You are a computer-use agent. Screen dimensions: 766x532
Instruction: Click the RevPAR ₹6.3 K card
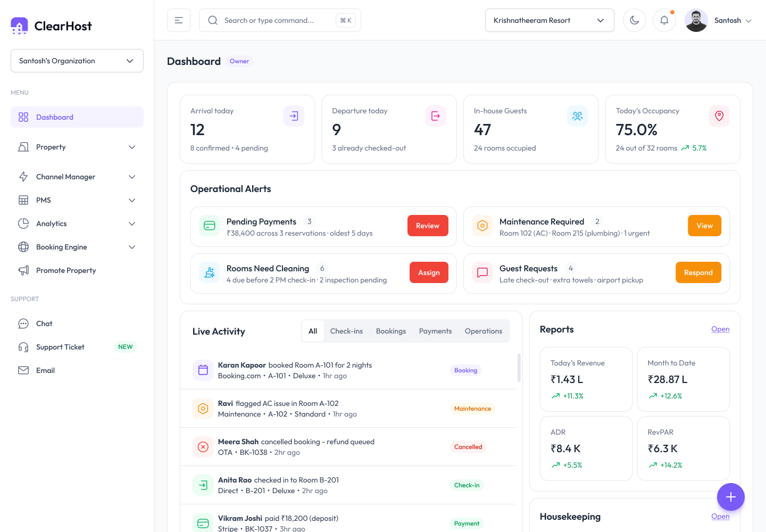tap(684, 448)
